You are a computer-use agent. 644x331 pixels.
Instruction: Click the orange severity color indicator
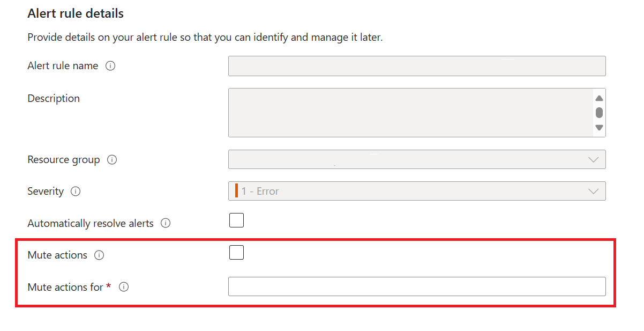pos(236,191)
